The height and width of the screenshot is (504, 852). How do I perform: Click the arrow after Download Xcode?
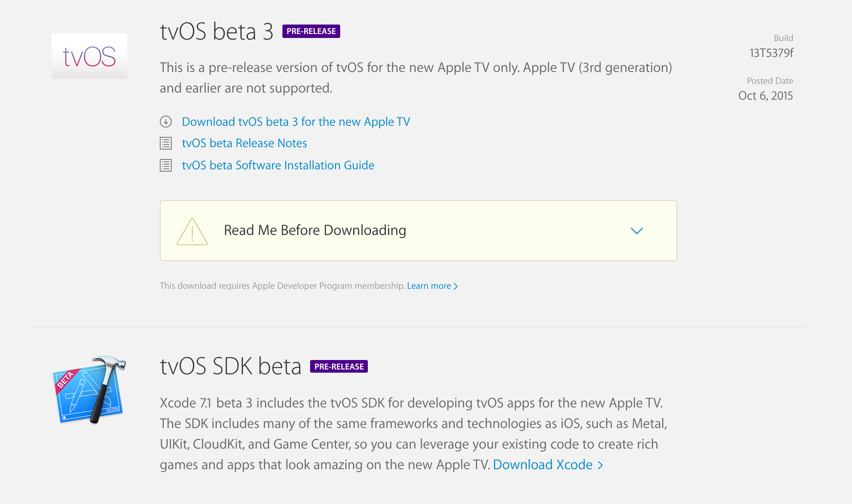[x=600, y=465]
